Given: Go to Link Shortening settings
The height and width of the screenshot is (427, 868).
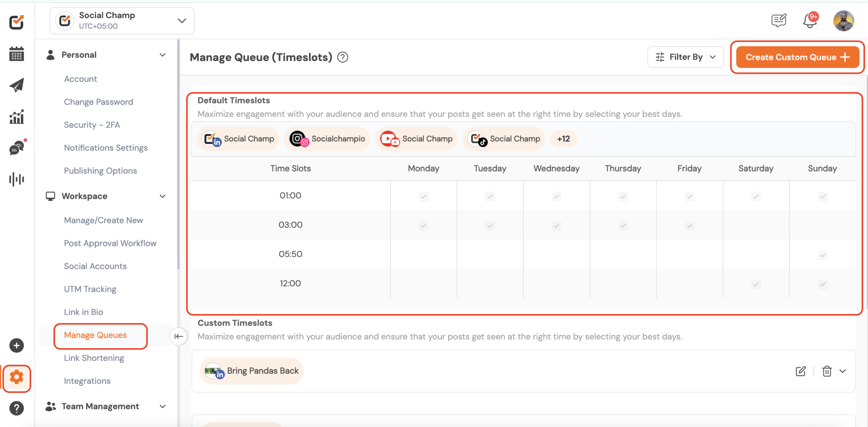Looking at the screenshot, I should pos(94,358).
